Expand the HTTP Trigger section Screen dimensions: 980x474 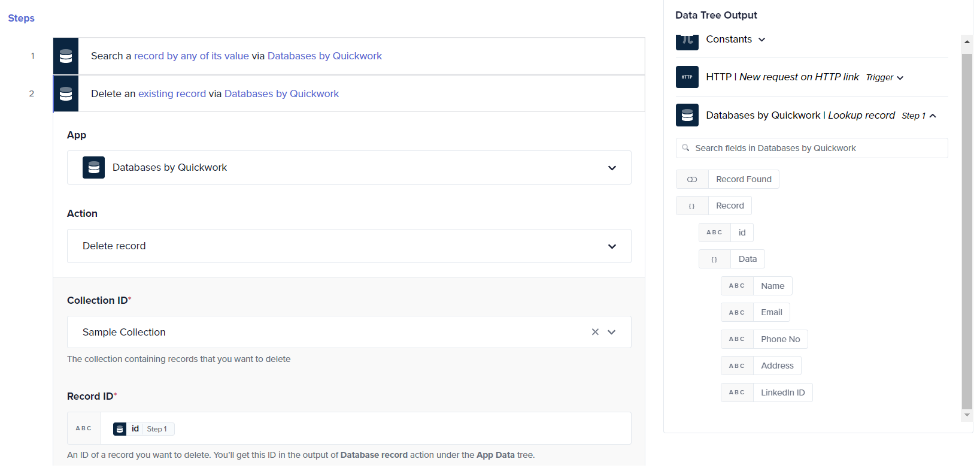point(900,78)
